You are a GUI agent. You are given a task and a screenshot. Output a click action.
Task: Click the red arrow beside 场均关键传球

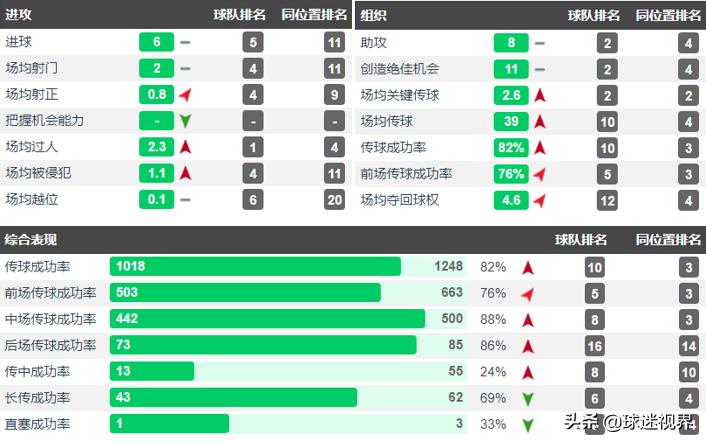coord(540,95)
